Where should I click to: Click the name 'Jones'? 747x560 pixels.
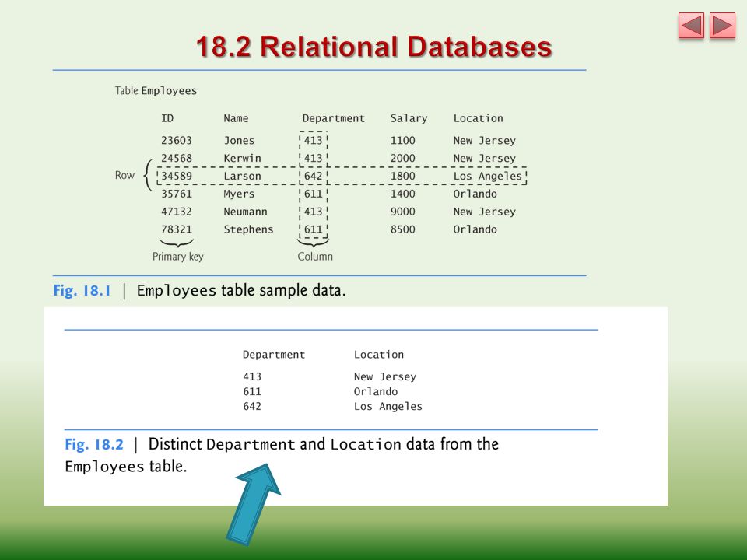click(239, 141)
